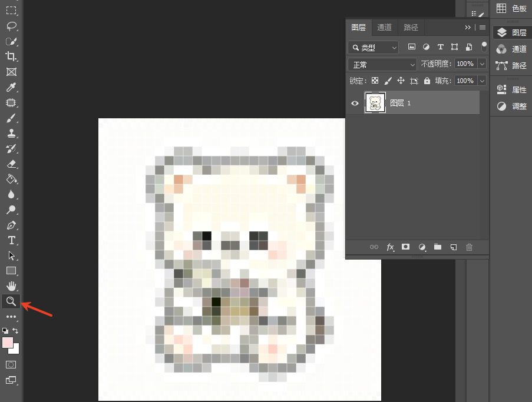The image size is (532, 402).
Task: Toggle the layer filtering switch
Action: point(484,46)
